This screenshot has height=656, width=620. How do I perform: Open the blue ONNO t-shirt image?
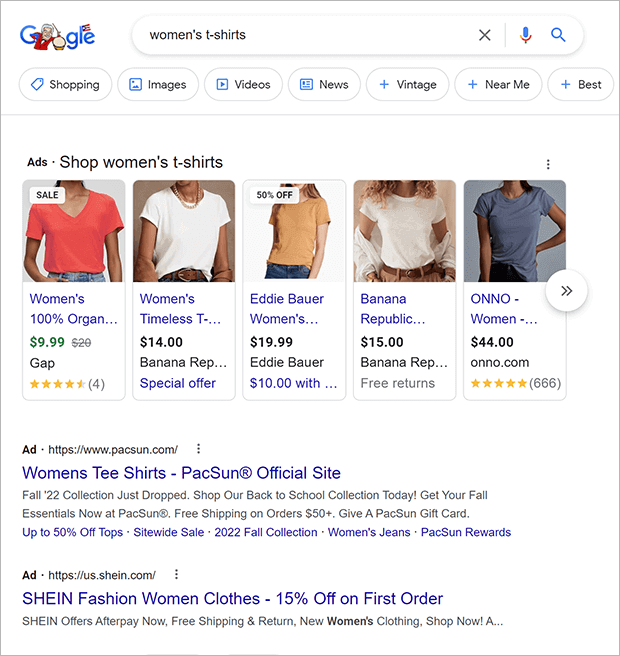coord(515,231)
